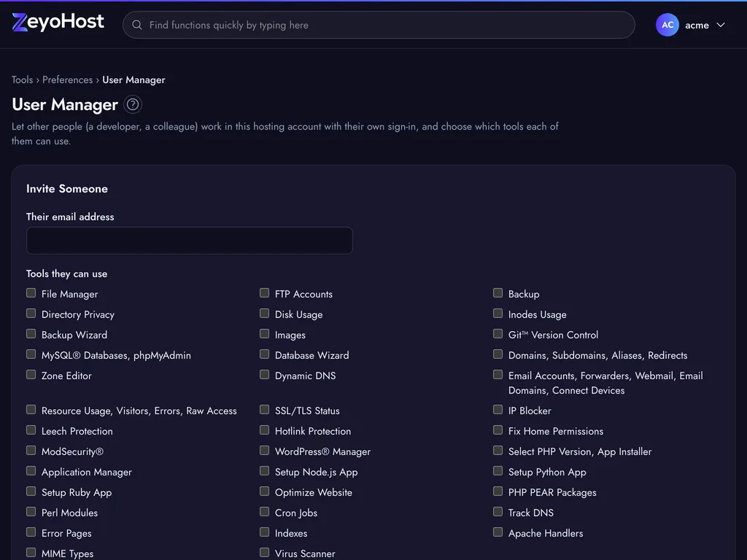Viewport: 747px width, 560px height.
Task: Click the Tools they can use label
Action: (x=66, y=274)
